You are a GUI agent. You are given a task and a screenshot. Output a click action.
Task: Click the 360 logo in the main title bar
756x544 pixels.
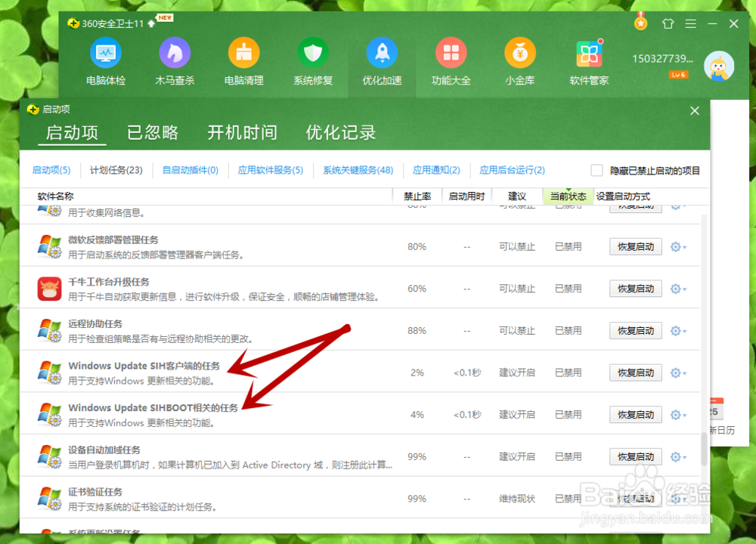73,23
